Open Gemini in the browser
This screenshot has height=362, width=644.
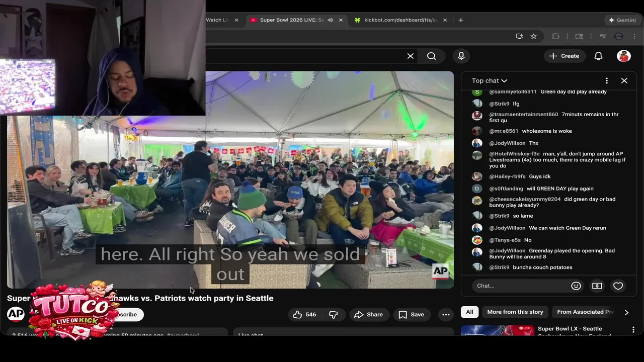(x=622, y=20)
